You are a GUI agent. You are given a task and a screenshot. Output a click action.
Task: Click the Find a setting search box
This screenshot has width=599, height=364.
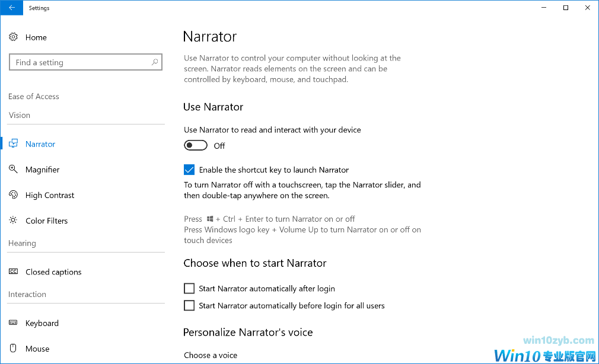click(80, 62)
